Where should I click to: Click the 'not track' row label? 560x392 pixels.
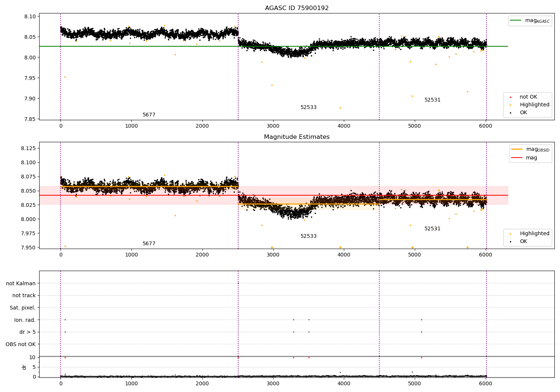coord(24,296)
